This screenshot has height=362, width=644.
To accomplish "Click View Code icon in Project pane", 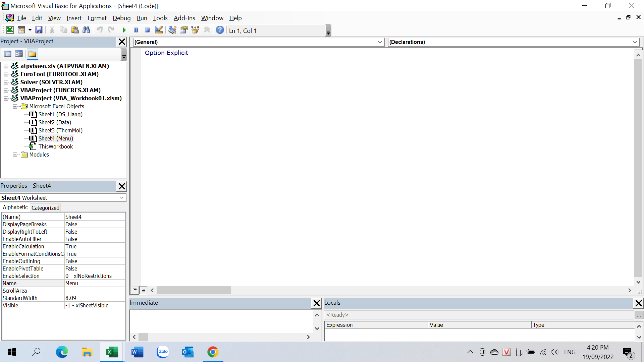I will (8, 54).
